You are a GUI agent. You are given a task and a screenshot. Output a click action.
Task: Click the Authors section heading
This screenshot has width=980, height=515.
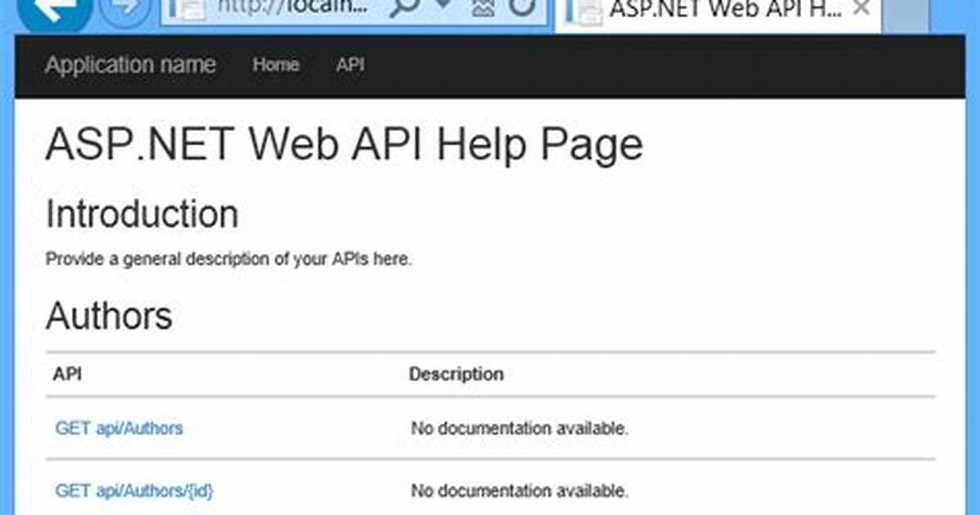coord(109,316)
